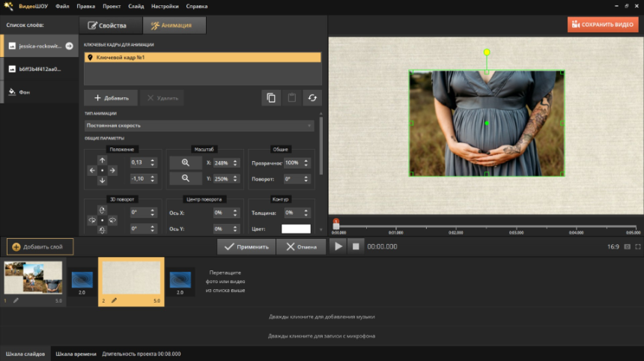The image size is (644, 361).
Task: Switch to the Свойства tab
Action: 110,25
